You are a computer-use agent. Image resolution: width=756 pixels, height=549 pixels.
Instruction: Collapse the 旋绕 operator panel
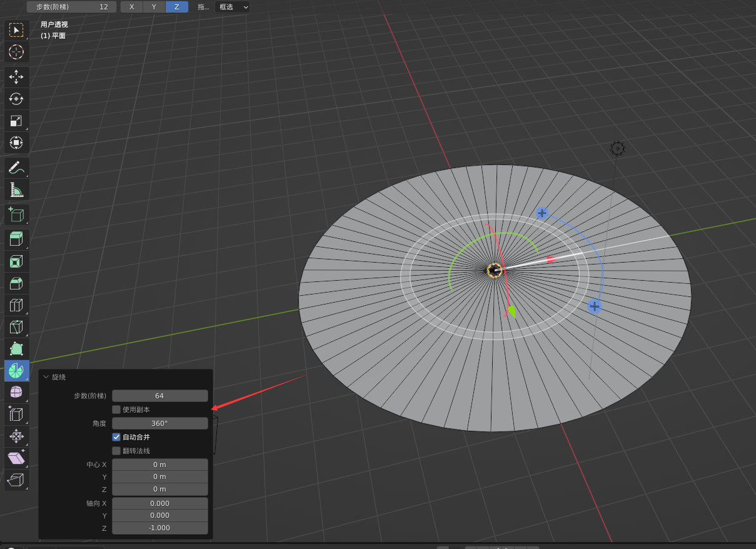46,377
